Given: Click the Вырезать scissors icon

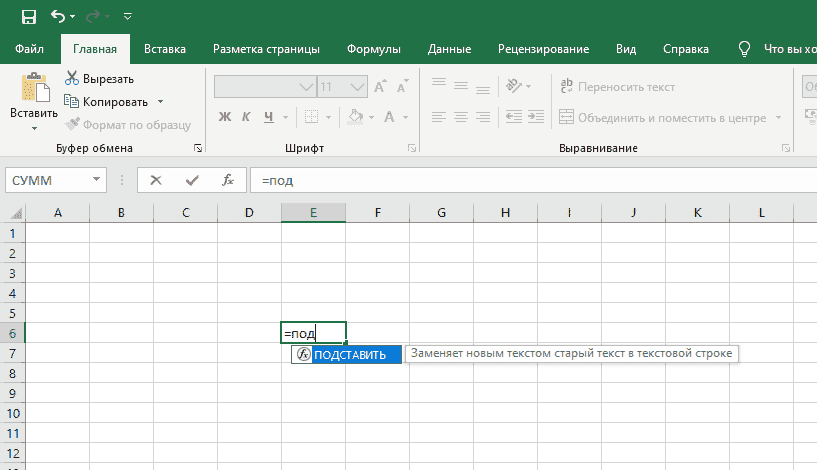Looking at the screenshot, I should 73,79.
